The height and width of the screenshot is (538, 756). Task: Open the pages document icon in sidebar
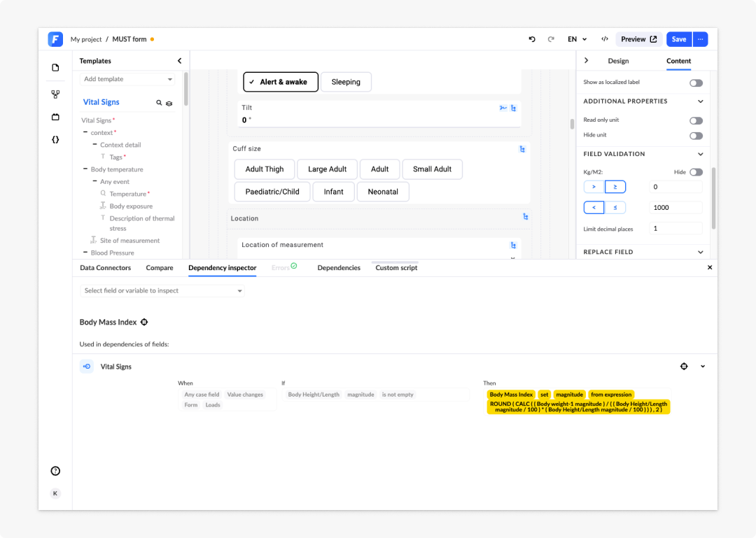[x=55, y=67]
